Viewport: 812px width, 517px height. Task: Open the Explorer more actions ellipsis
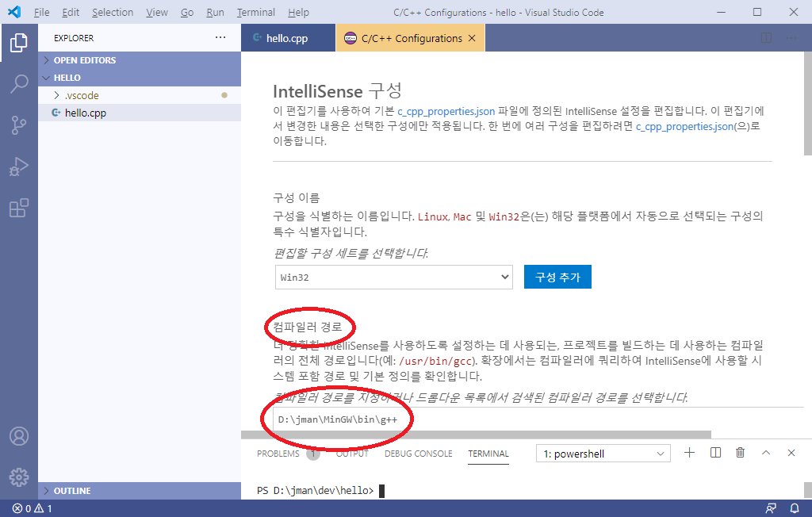pos(220,37)
